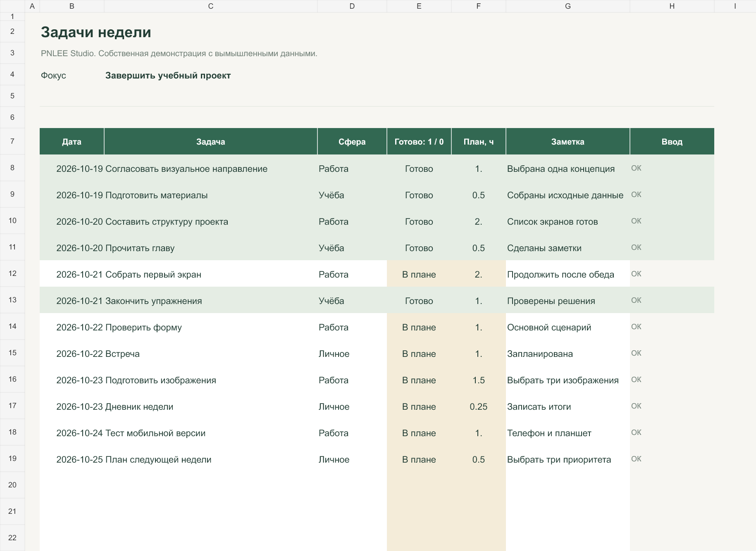Select note 'Собраны исходные данные'

point(568,195)
